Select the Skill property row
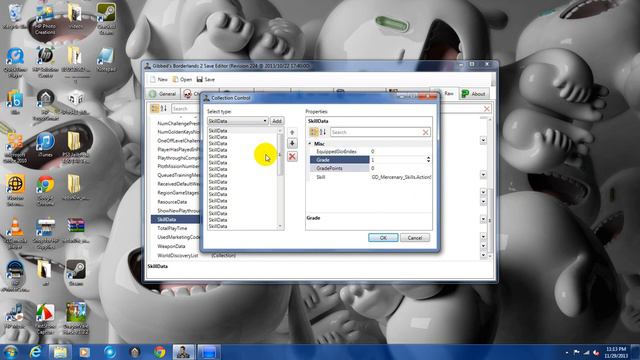 [370, 177]
